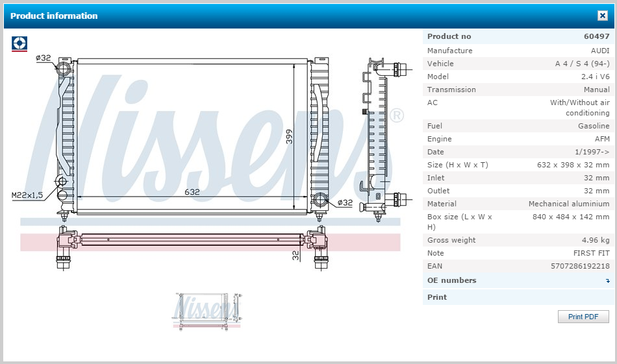The width and height of the screenshot is (617, 364).
Task: Select the small radiator drawing thumbnail
Action: point(207,311)
